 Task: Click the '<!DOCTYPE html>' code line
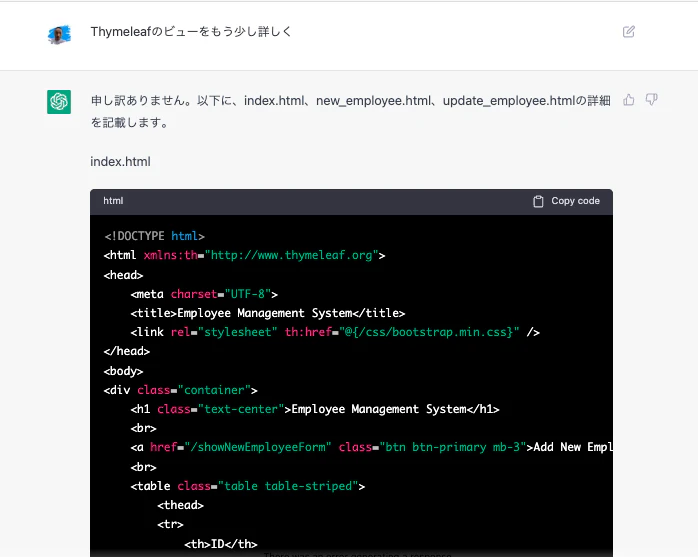point(154,236)
